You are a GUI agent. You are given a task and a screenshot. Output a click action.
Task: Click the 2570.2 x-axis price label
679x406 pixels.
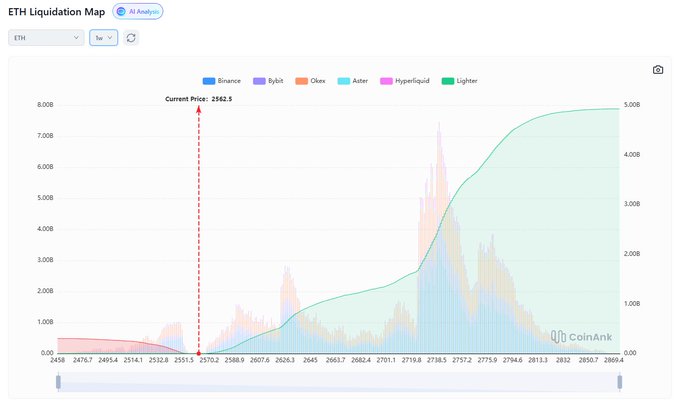coord(209,360)
